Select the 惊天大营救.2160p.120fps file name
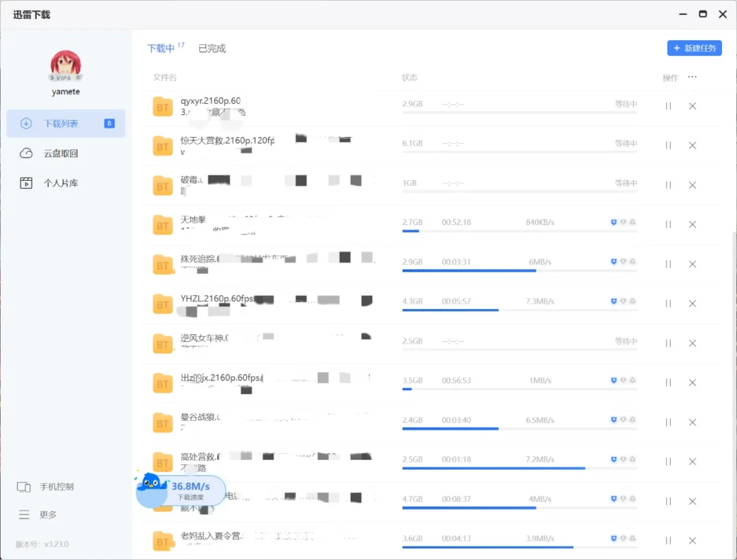 227,140
